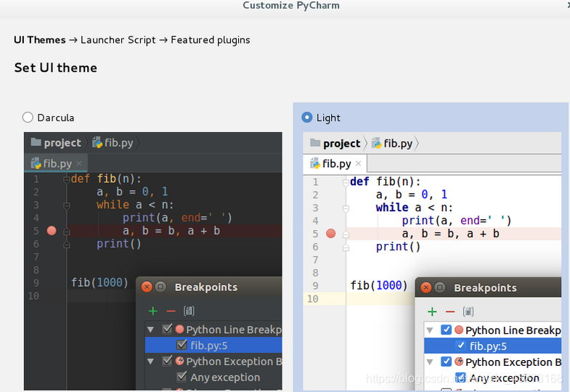This screenshot has height=392, width=570.
Task: Close the fib.py tab in Darcula preview
Action: click(79, 163)
